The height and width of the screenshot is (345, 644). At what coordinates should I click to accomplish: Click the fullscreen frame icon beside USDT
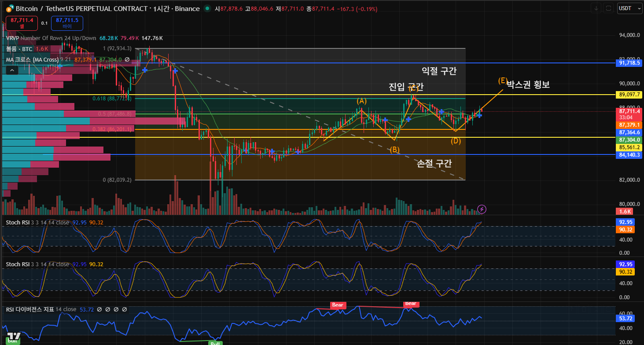pos(609,8)
